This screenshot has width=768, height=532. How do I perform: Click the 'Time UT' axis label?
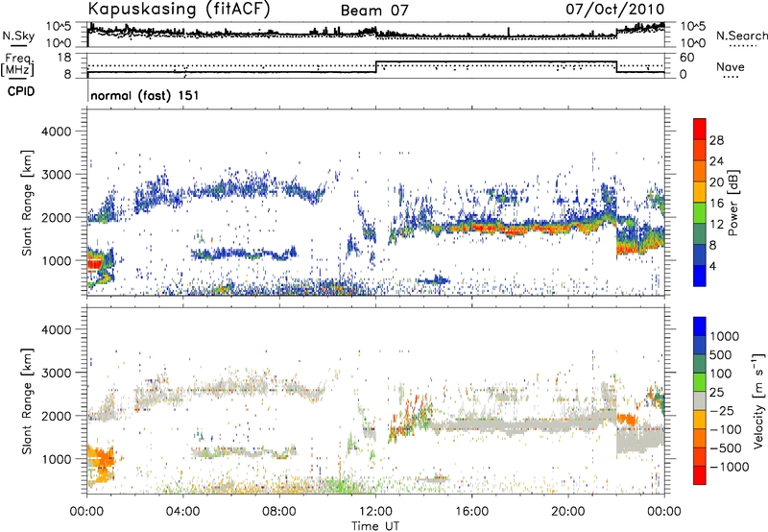375,526
